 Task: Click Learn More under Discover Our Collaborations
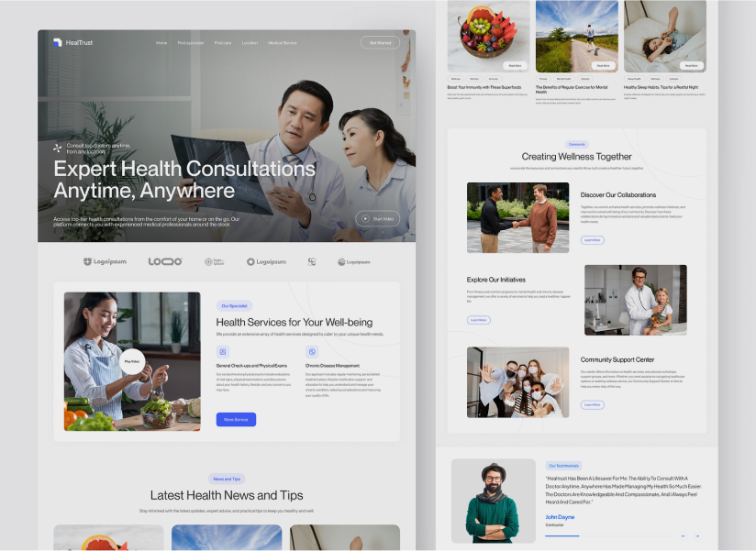[x=592, y=240]
